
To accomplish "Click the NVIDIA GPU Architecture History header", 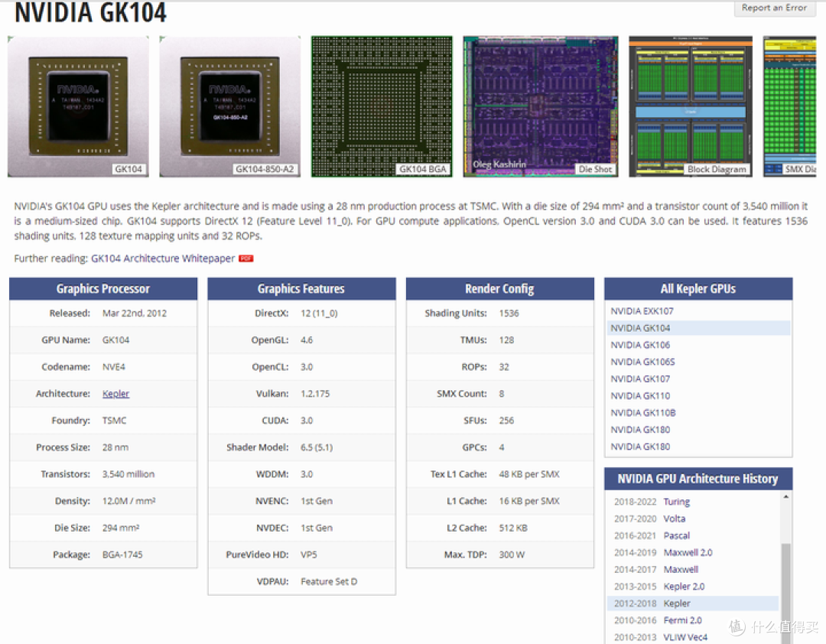I will click(x=698, y=479).
